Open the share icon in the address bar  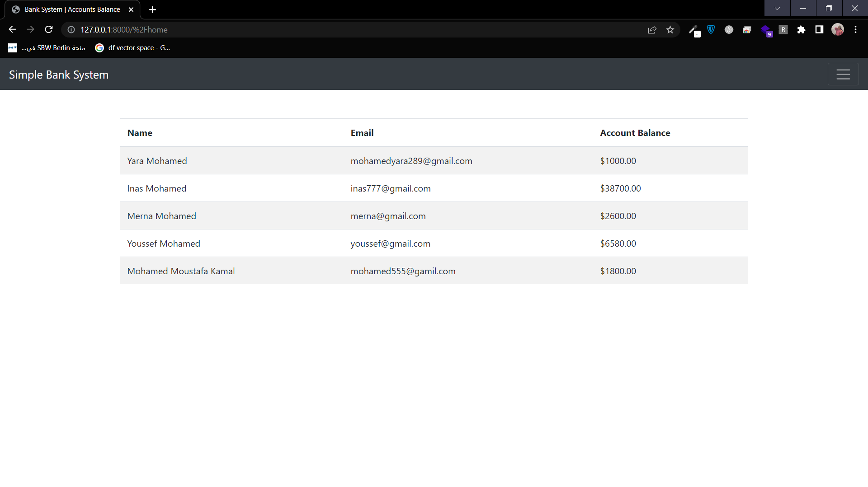pos(652,29)
